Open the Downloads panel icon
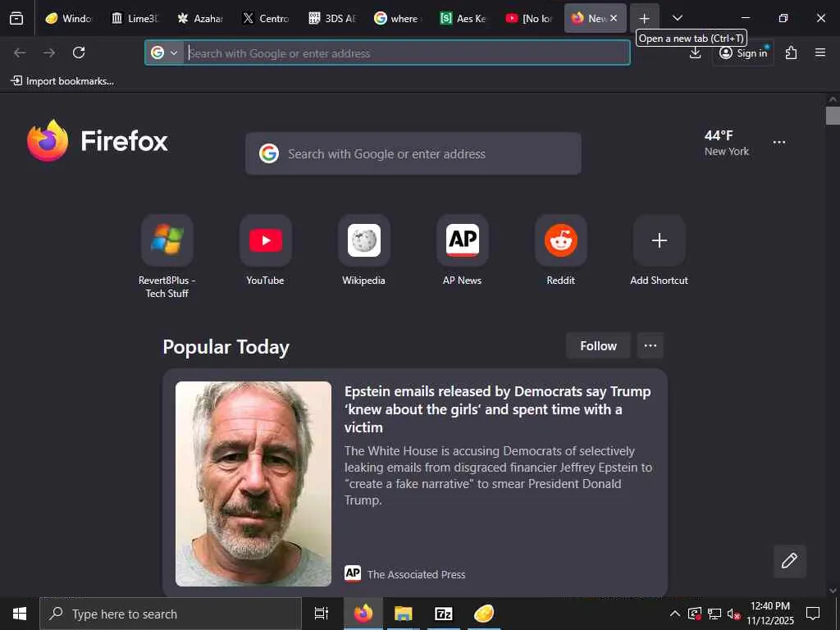The width and height of the screenshot is (840, 630). pos(696,52)
